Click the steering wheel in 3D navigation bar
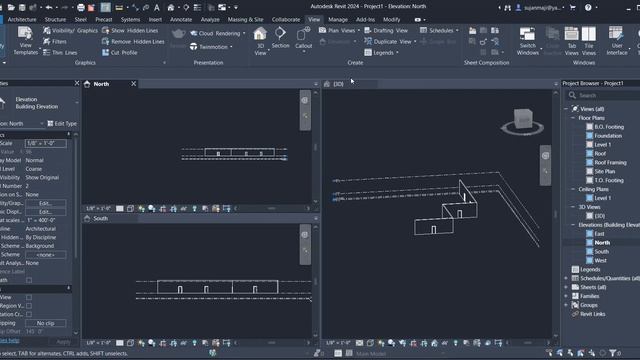 546,156
